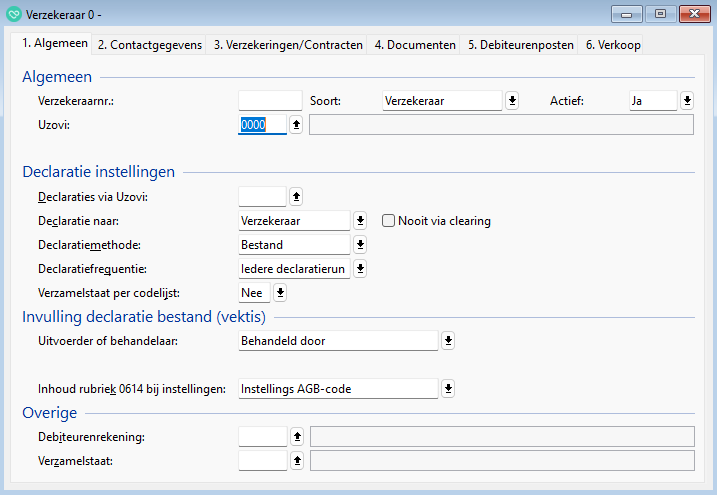The width and height of the screenshot is (717, 495).
Task: Open Declaraties via Uzovi lookup arrow
Action: click(296, 197)
